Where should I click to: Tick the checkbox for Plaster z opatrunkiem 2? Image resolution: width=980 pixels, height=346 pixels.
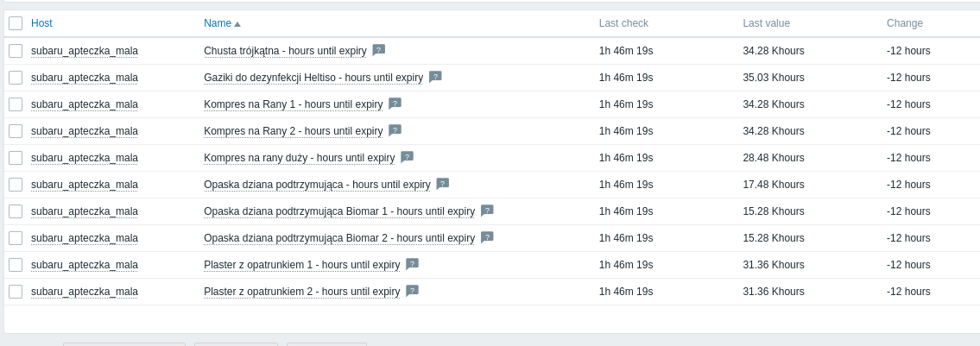pyautogui.click(x=16, y=292)
